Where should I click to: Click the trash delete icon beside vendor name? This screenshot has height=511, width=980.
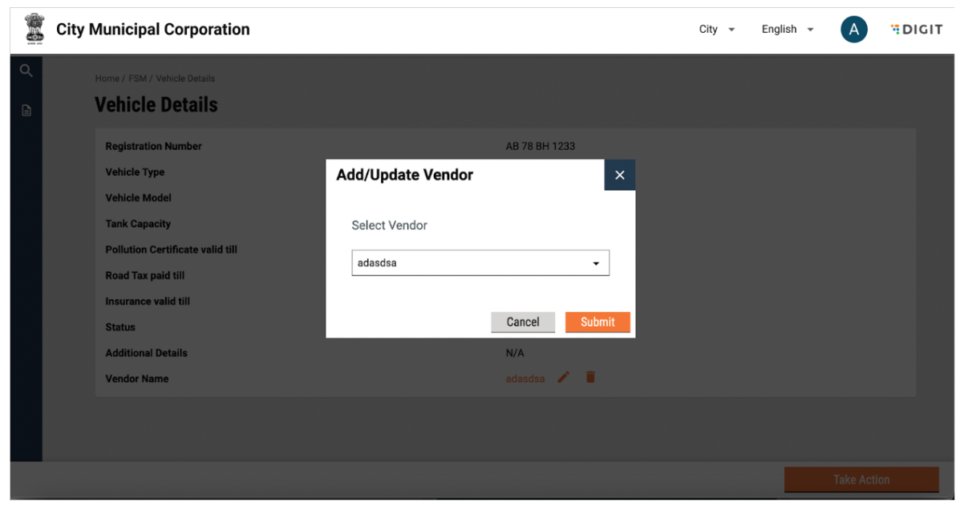click(x=590, y=378)
